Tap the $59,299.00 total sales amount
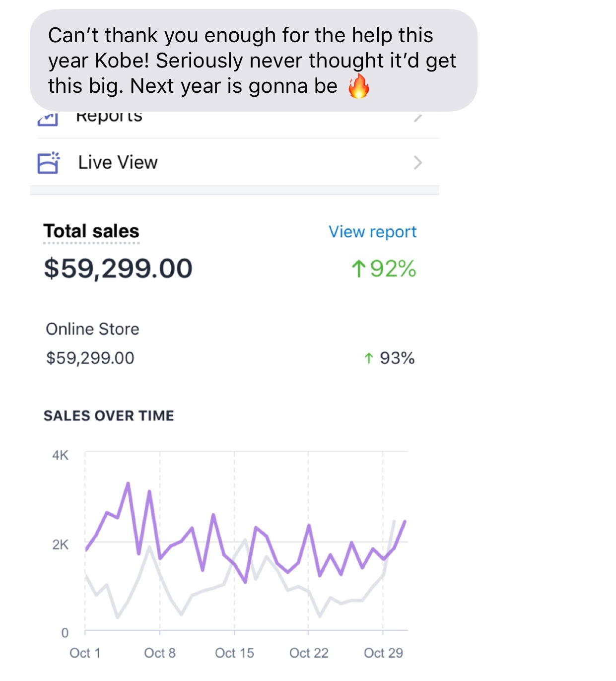The image size is (616, 681). [x=118, y=269]
